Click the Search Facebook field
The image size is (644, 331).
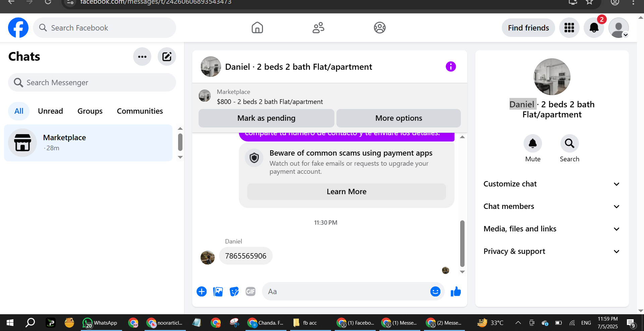[x=104, y=28]
